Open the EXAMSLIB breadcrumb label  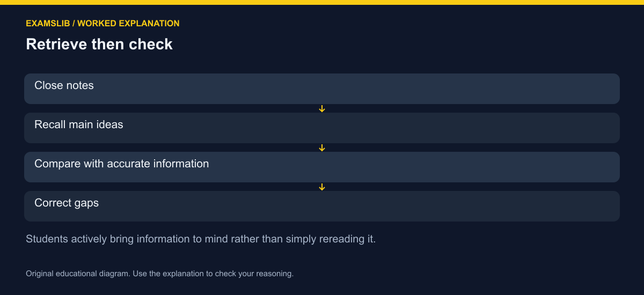coord(48,24)
